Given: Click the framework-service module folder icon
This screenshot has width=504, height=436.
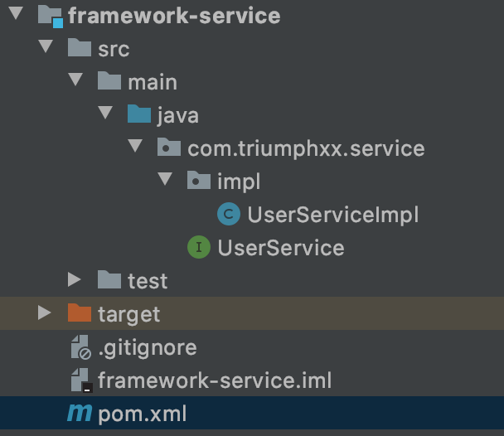Looking at the screenshot, I should pos(50,16).
